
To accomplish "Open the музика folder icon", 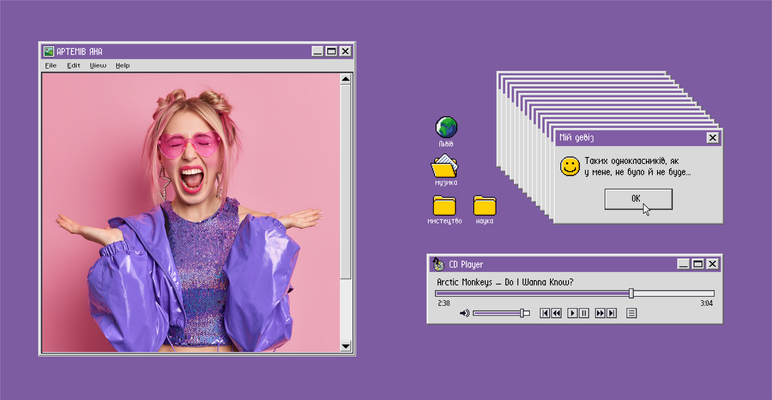I will [445, 167].
